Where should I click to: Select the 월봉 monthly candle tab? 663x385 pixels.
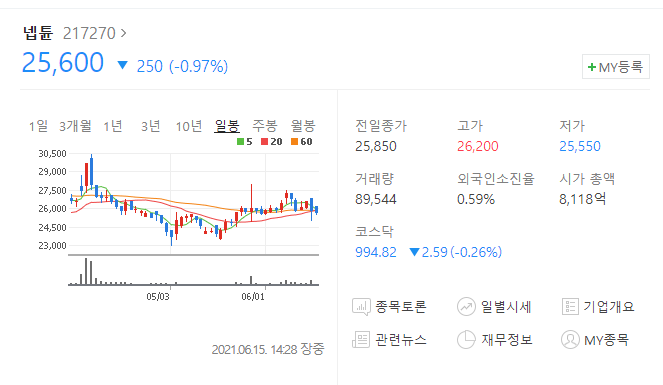click(x=303, y=126)
